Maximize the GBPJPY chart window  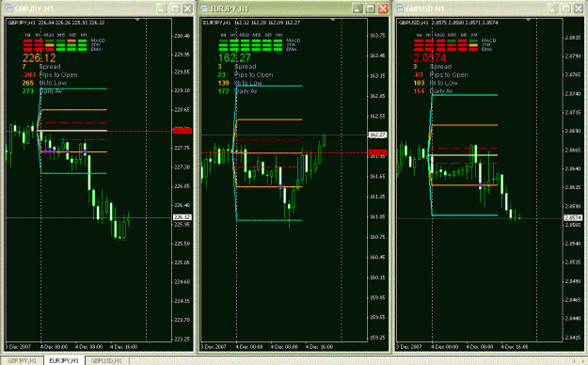175,8
